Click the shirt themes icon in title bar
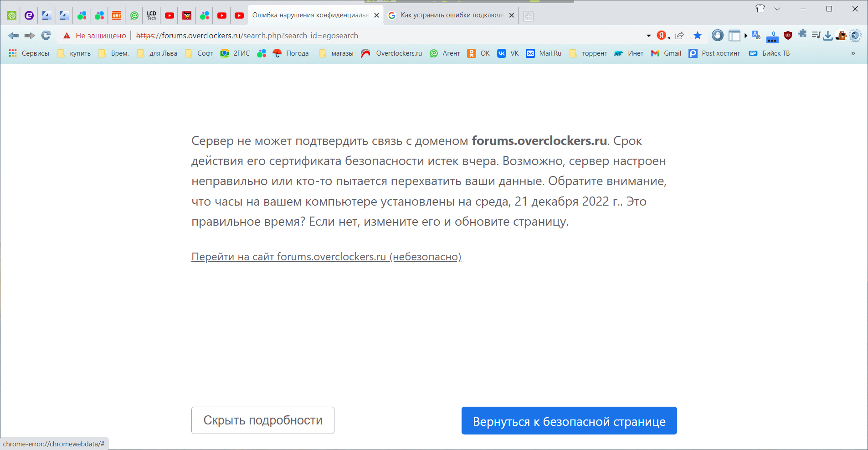Screen dimensions: 868x450 tap(760, 9)
